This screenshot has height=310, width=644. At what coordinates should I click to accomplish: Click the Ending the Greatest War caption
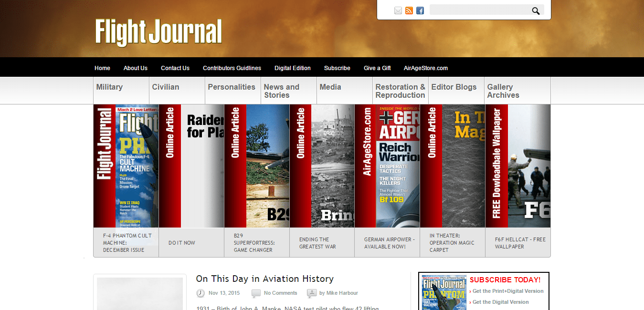coord(318,243)
